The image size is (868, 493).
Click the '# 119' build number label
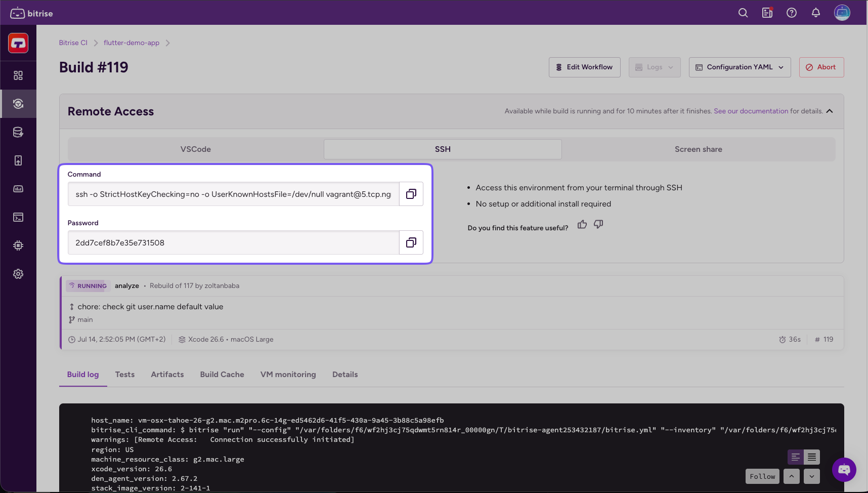(824, 340)
